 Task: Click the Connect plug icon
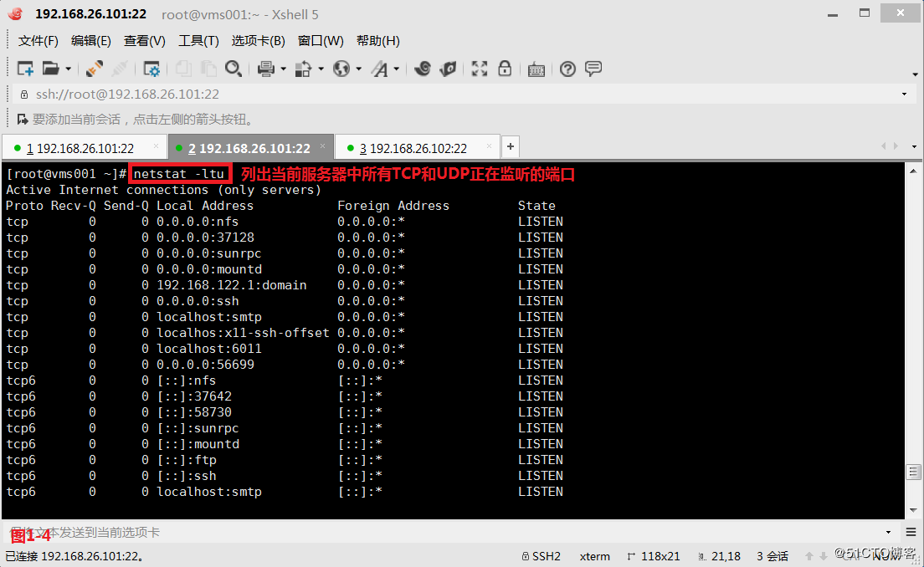pos(95,69)
